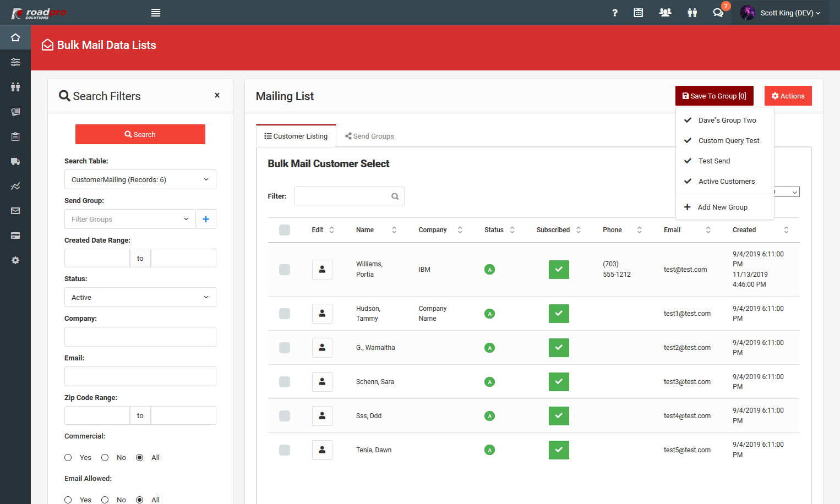Viewport: 840px width, 504px height.
Task: Click the two-people icon in header
Action: click(692, 13)
